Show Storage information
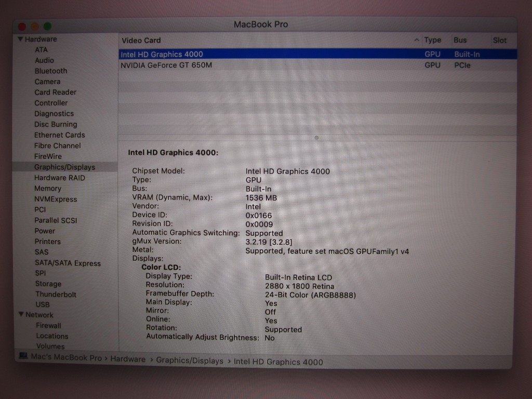This screenshot has width=532, height=399. point(48,284)
